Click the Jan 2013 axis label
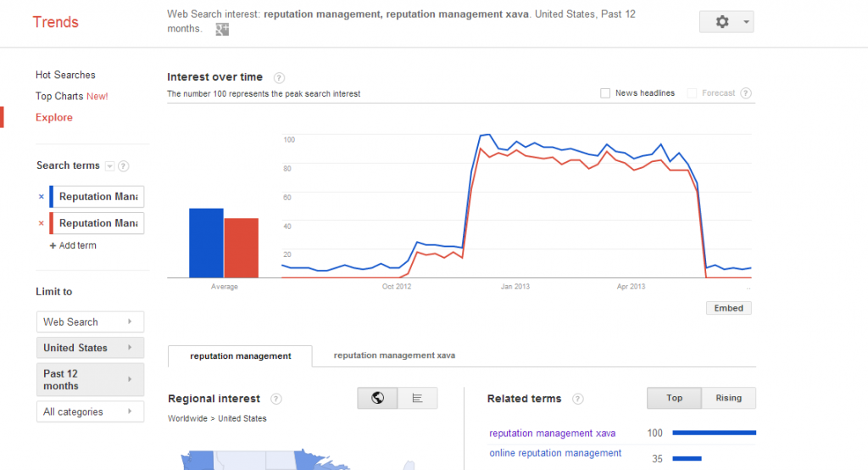 tap(515, 287)
